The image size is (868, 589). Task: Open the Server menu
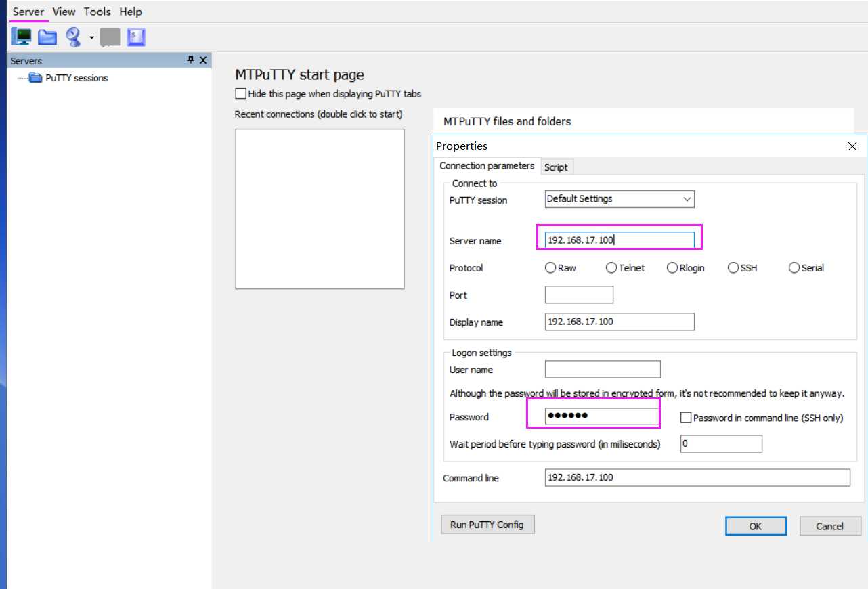click(28, 12)
